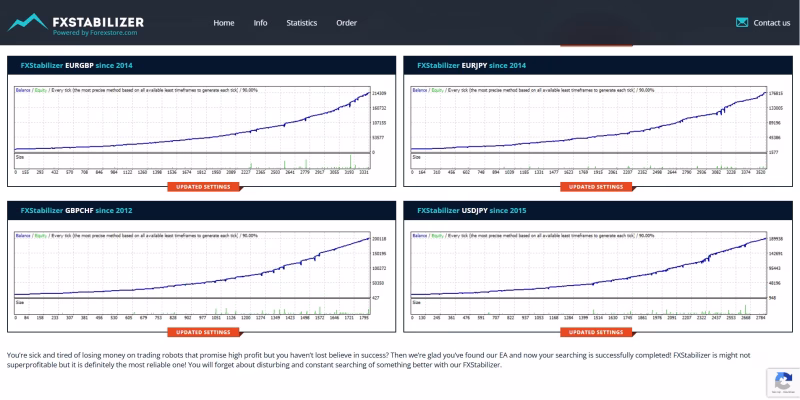Click the reCAPTCHA badge icon

pos(783,382)
